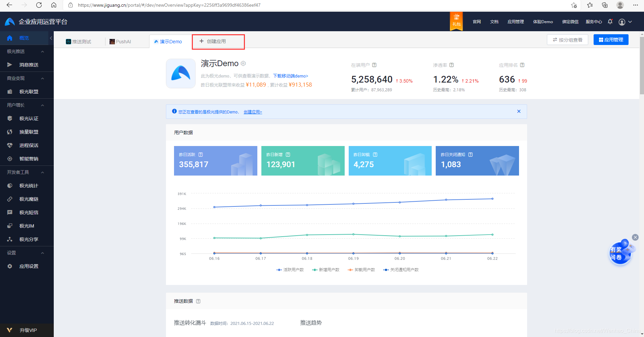Open 极光统计 sidebar item
The image size is (644, 337).
[x=27, y=186]
